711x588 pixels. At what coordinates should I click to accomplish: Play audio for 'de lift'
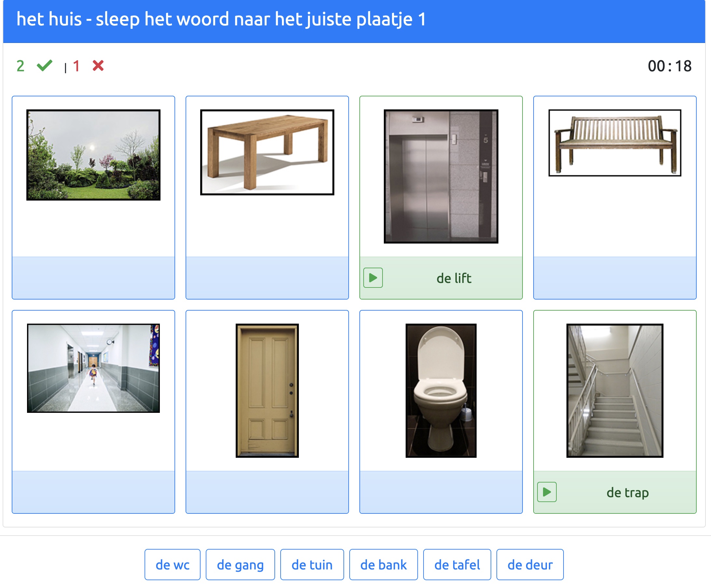coord(373,278)
